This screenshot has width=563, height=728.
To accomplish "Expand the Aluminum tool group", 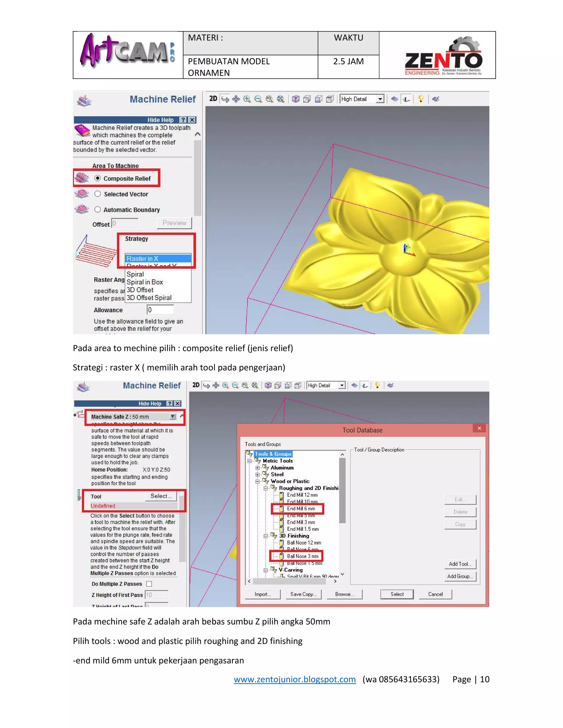I will [x=257, y=468].
